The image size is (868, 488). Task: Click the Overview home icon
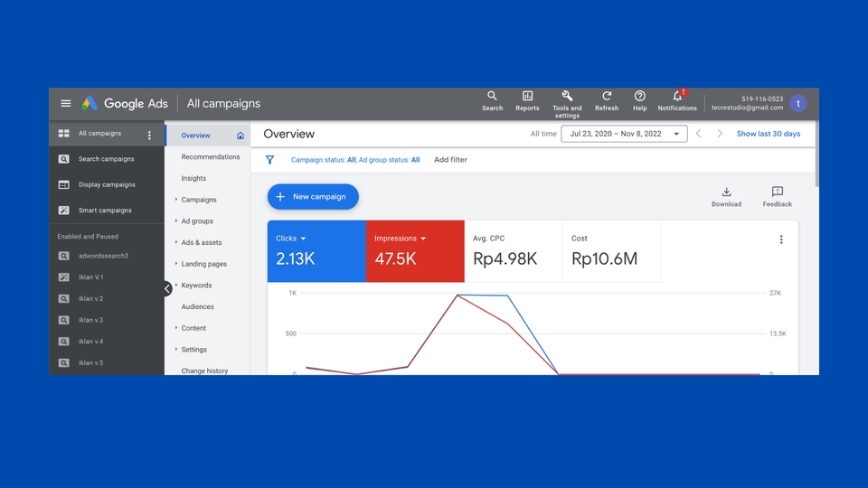[241, 136]
